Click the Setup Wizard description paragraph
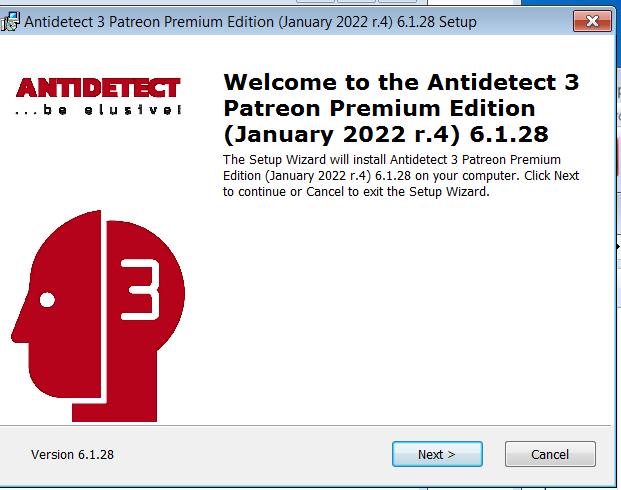Viewport: 621px width, 490px height. 400,176
